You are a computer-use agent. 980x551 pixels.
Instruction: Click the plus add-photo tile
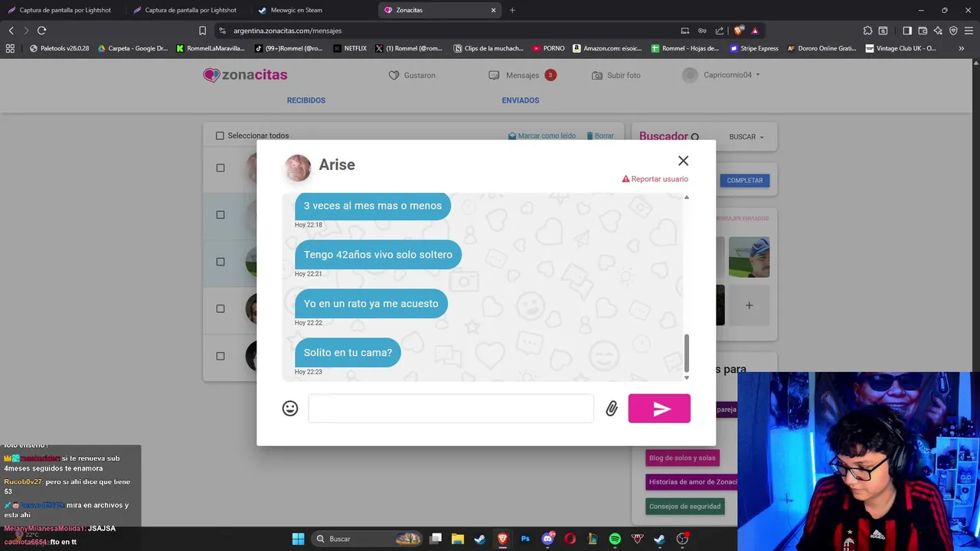[x=749, y=305]
